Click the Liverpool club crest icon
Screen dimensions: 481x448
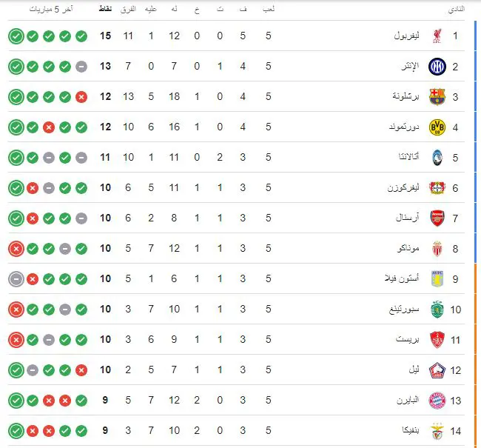[x=437, y=36]
